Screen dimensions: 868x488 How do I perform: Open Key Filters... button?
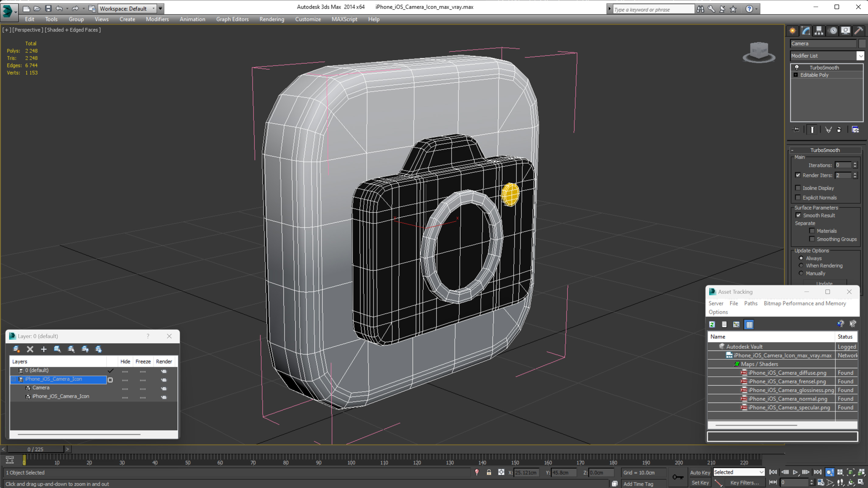(x=745, y=483)
